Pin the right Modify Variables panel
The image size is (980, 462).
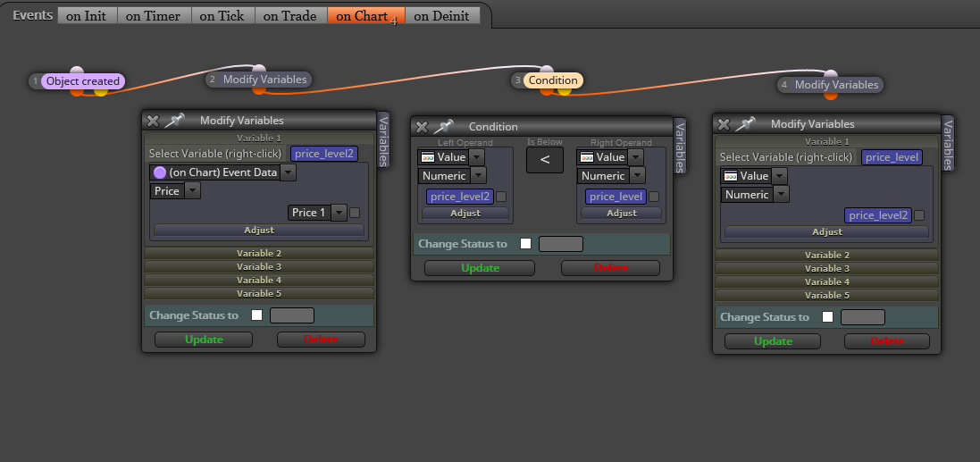(745, 124)
